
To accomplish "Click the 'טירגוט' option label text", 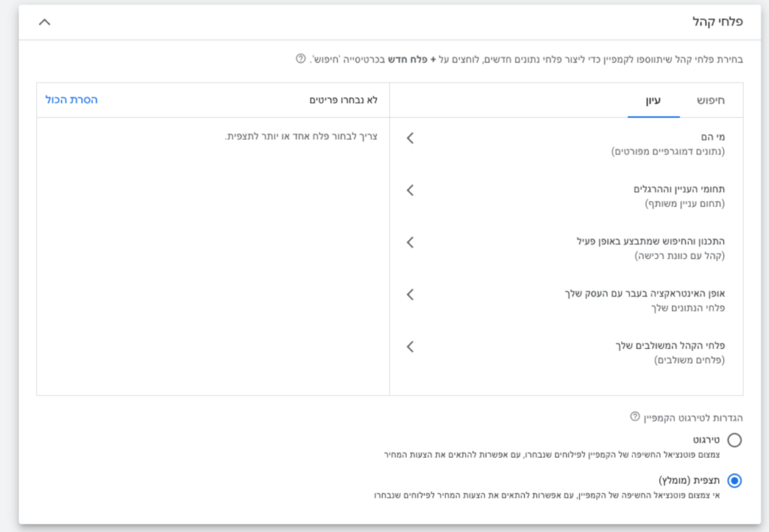I will pos(707,439).
